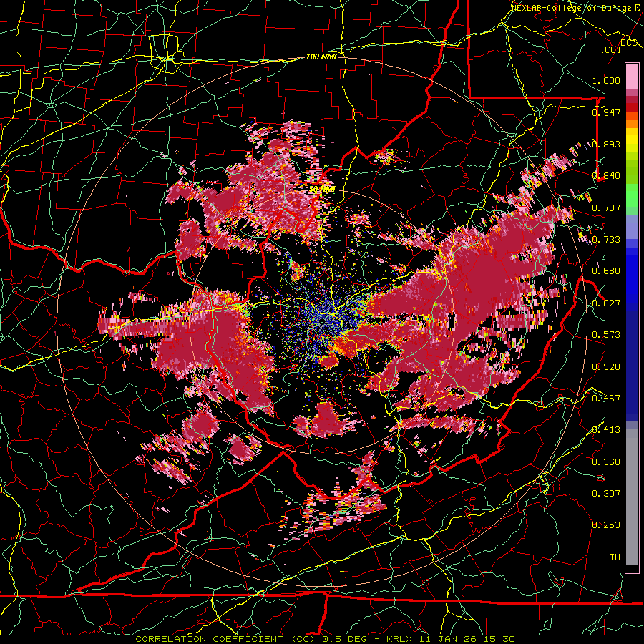Click the "TH" threshold label on the scale
Image resolution: width=644 pixels, height=644 pixels.
[x=615, y=557]
